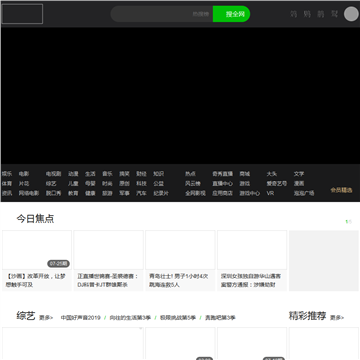Image resolution: width=360 pixels, height=360 pixels.
Task: Open 科技 channel link
Action: (141, 184)
